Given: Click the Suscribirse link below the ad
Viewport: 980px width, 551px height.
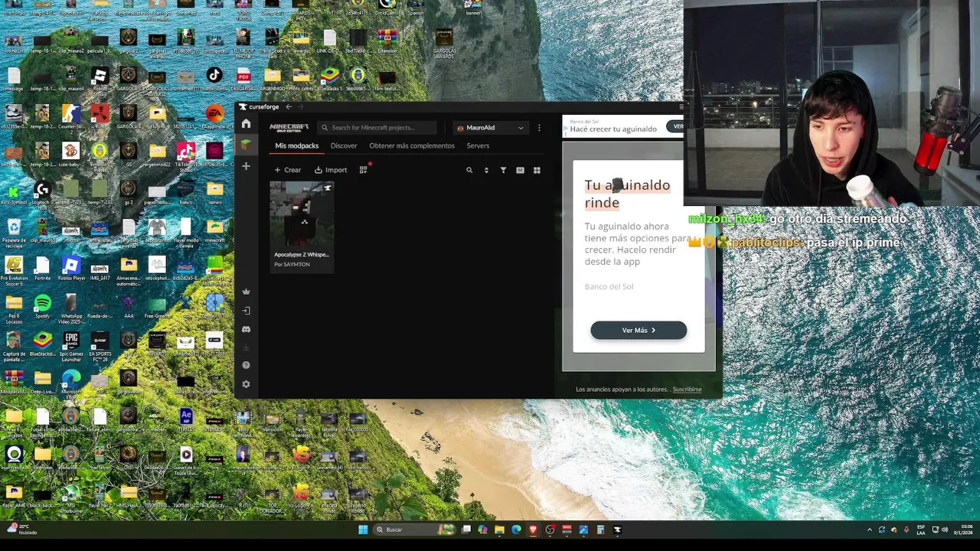Looking at the screenshot, I should click(x=687, y=390).
